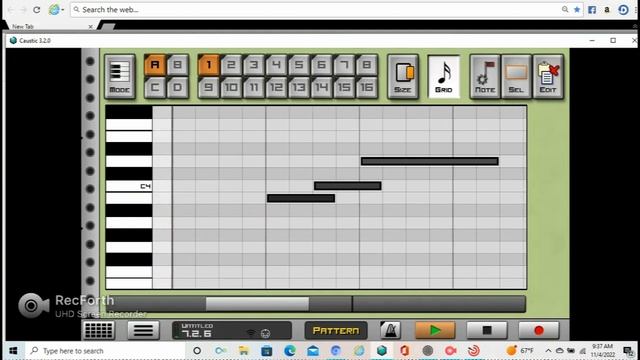Toggle the metronome

[x=390, y=330]
